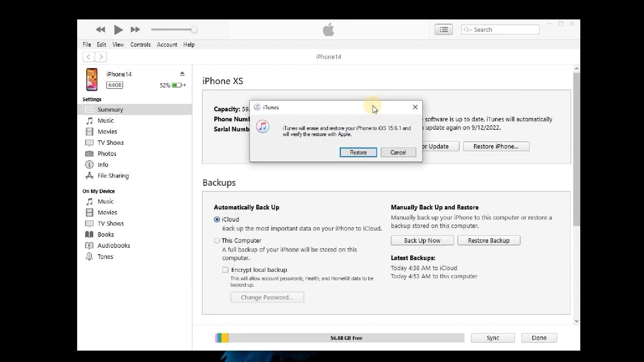The height and width of the screenshot is (362, 644).
Task: Open the Controls menu
Action: [x=140, y=45]
